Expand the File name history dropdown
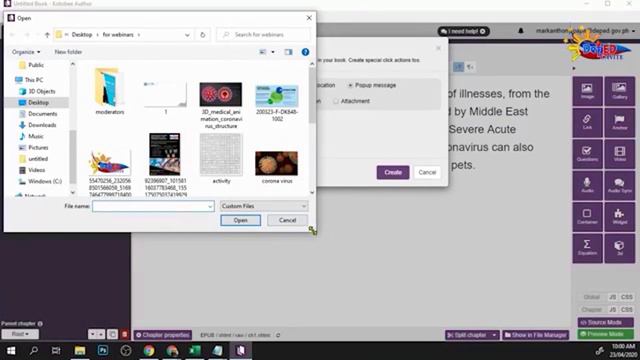The height and width of the screenshot is (360, 640). [210, 207]
